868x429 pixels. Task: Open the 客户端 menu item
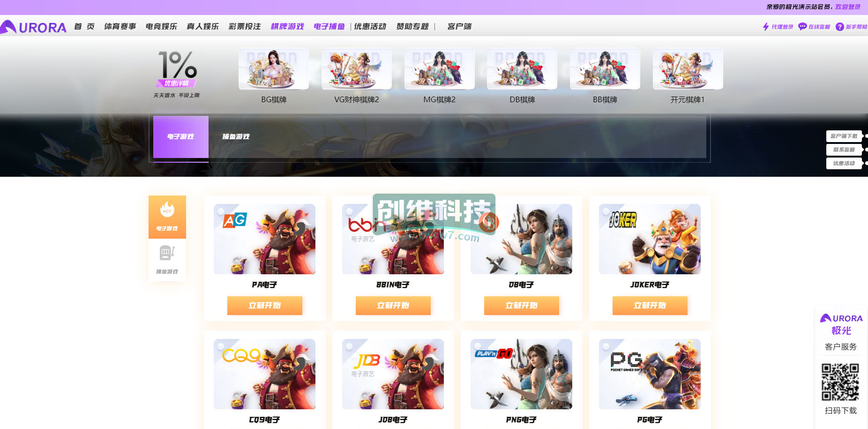(459, 27)
